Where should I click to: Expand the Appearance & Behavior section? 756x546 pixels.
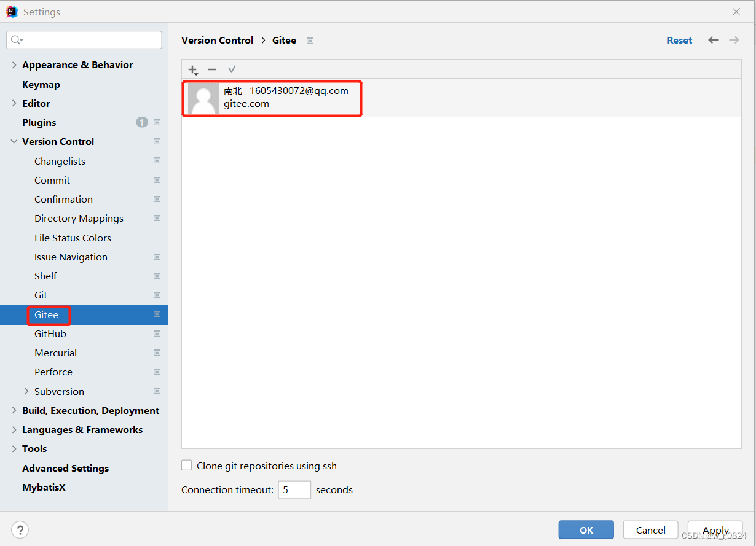tap(14, 64)
